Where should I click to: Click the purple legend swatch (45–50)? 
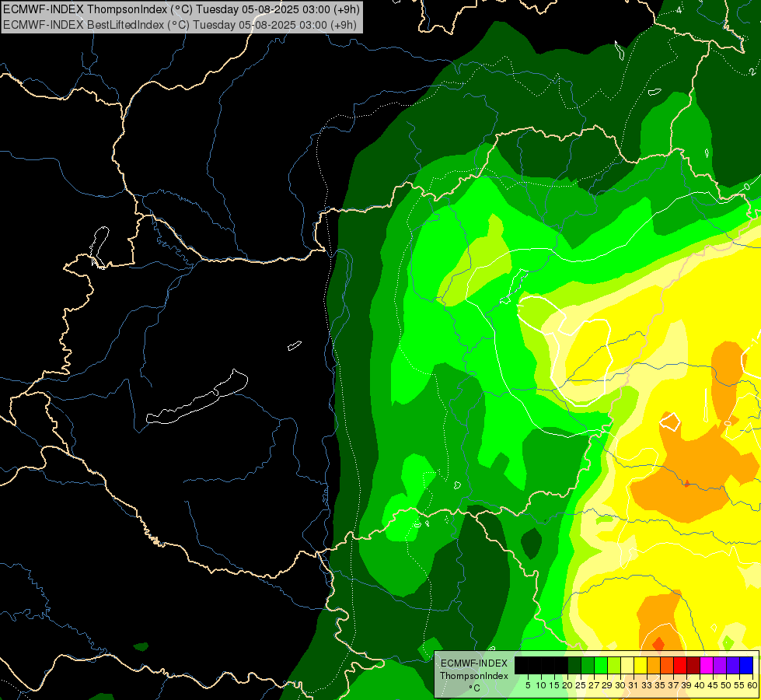coord(720,665)
